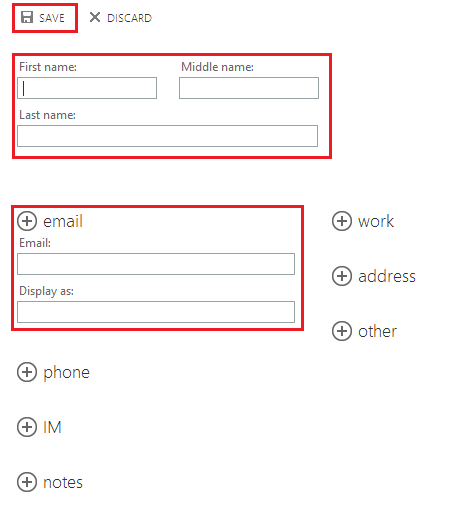Expand the work section label
This screenshot has width=449, height=518.
(376, 221)
